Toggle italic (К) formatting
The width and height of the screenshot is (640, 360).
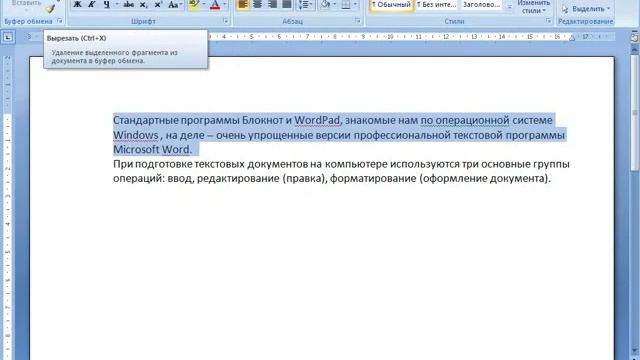[x=91, y=5]
